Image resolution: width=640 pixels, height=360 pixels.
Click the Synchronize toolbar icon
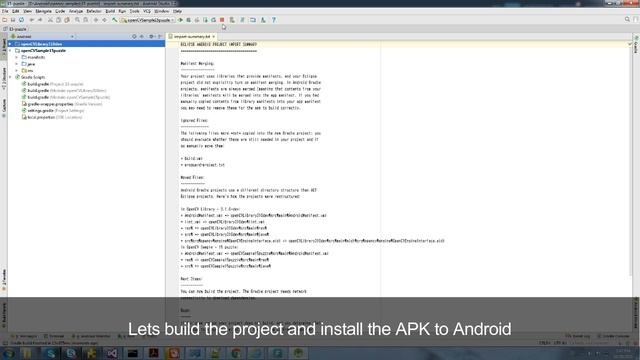coord(22,20)
